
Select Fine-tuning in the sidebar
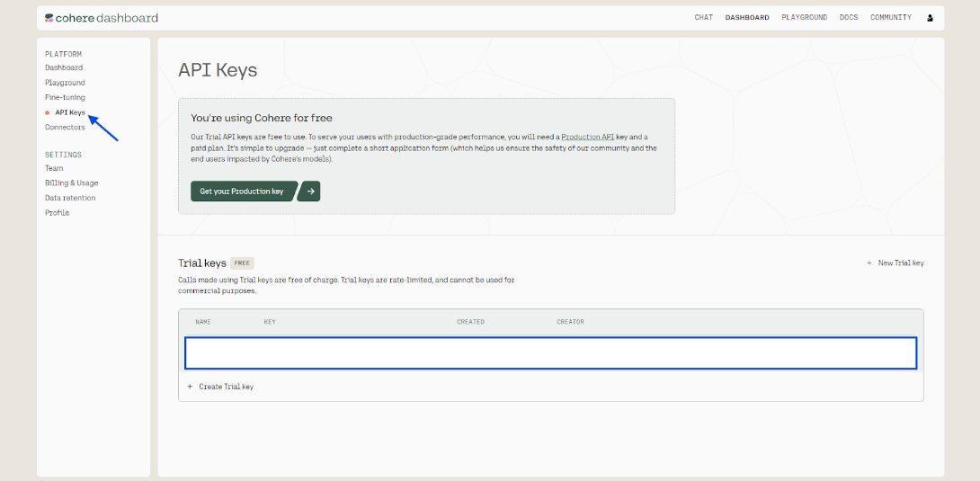click(x=65, y=97)
